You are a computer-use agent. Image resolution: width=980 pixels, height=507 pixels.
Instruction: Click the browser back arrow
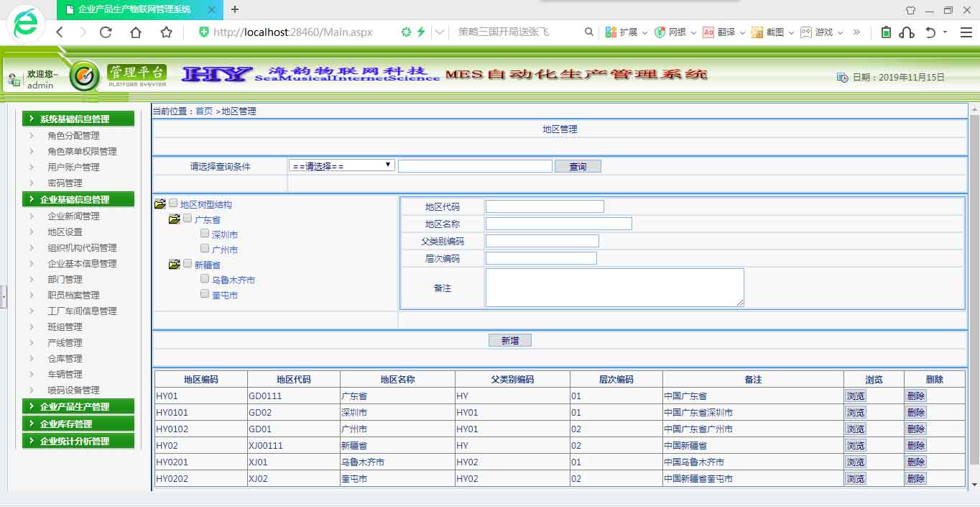(x=60, y=32)
